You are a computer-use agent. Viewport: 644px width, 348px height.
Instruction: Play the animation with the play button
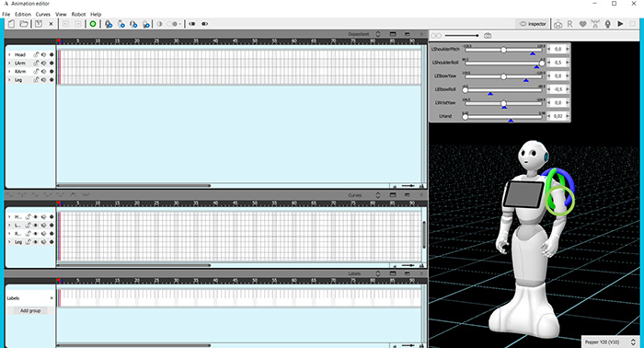point(621,24)
